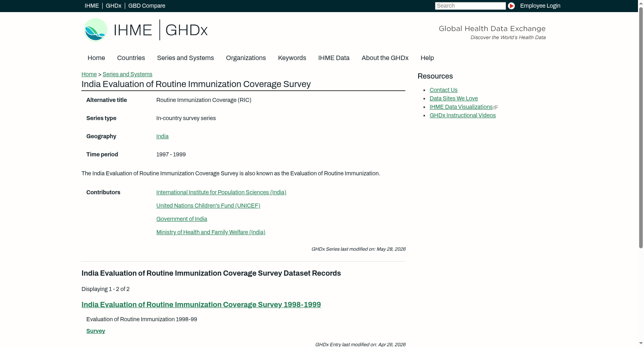
Task: Click the Dataset Records section heading
Action: click(x=211, y=273)
